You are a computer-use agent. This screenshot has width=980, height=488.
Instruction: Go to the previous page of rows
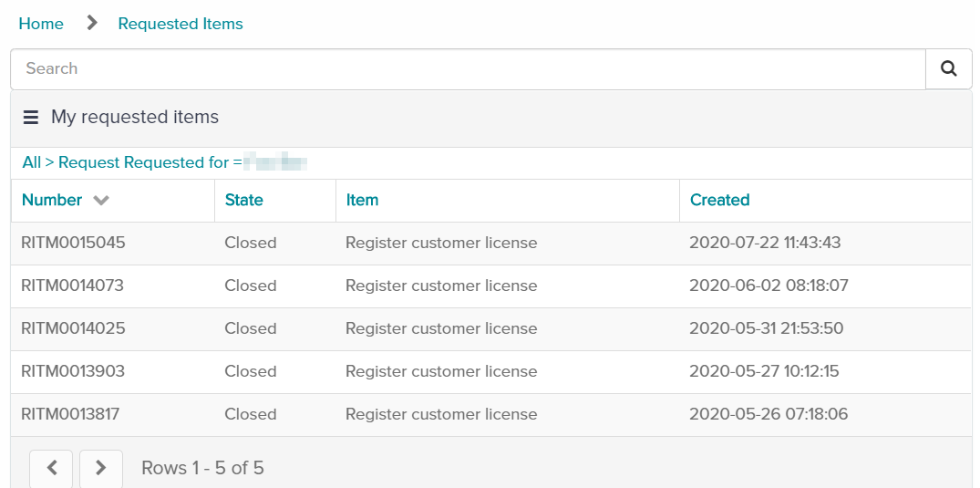[x=52, y=468]
